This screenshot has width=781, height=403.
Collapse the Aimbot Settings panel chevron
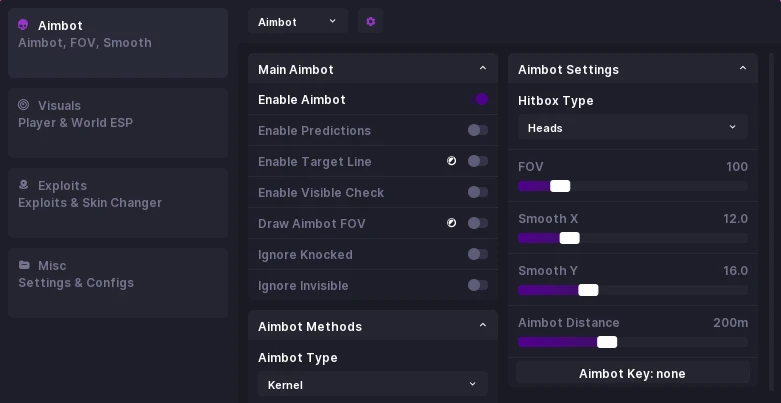[743, 68]
